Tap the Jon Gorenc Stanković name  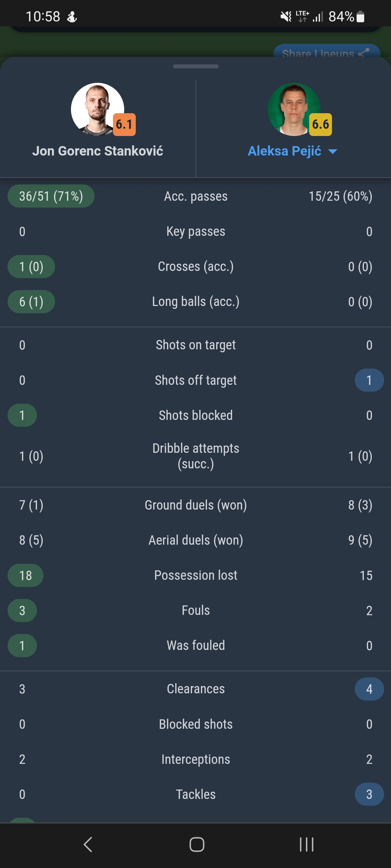pos(98,151)
